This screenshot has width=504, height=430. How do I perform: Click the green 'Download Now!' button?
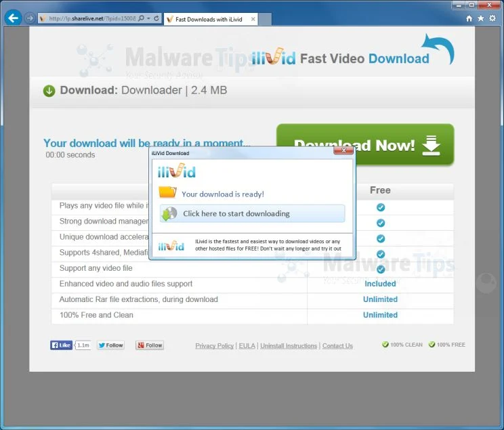(x=365, y=144)
